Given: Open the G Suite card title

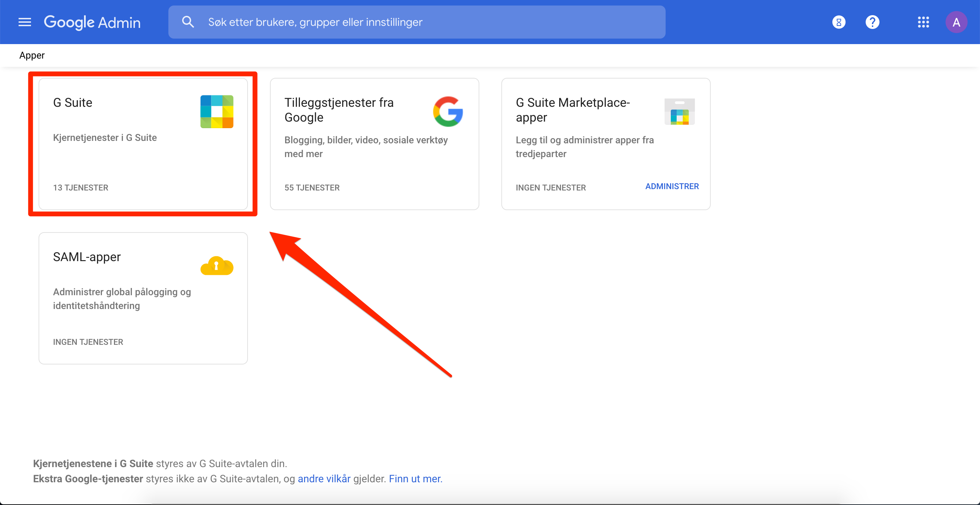Looking at the screenshot, I should [x=73, y=103].
